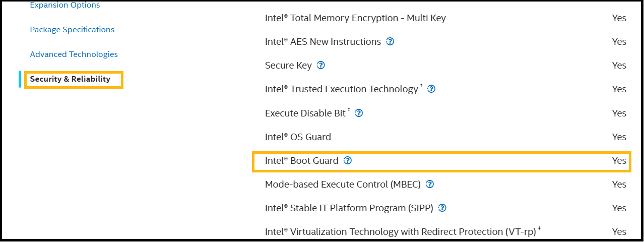Screen dimensions: 644x242
Task: Click the Intel Stable IT Platform Program label
Action: point(349,208)
